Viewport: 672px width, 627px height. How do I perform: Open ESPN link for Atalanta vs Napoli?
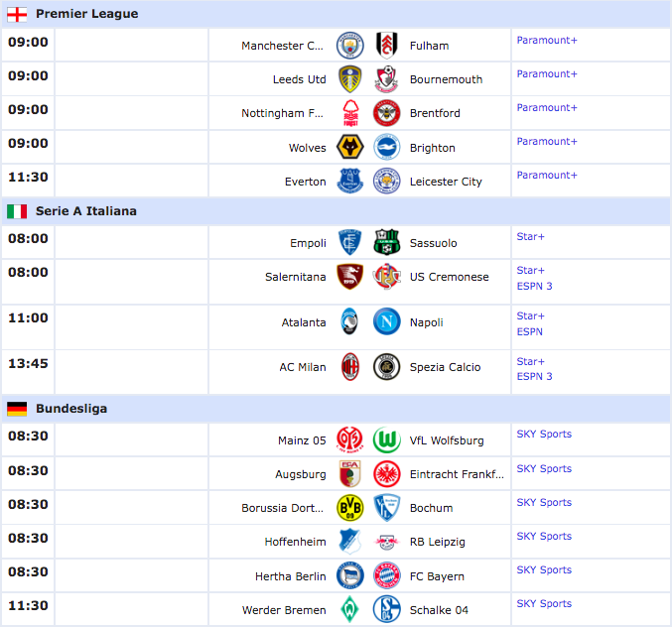(529, 332)
